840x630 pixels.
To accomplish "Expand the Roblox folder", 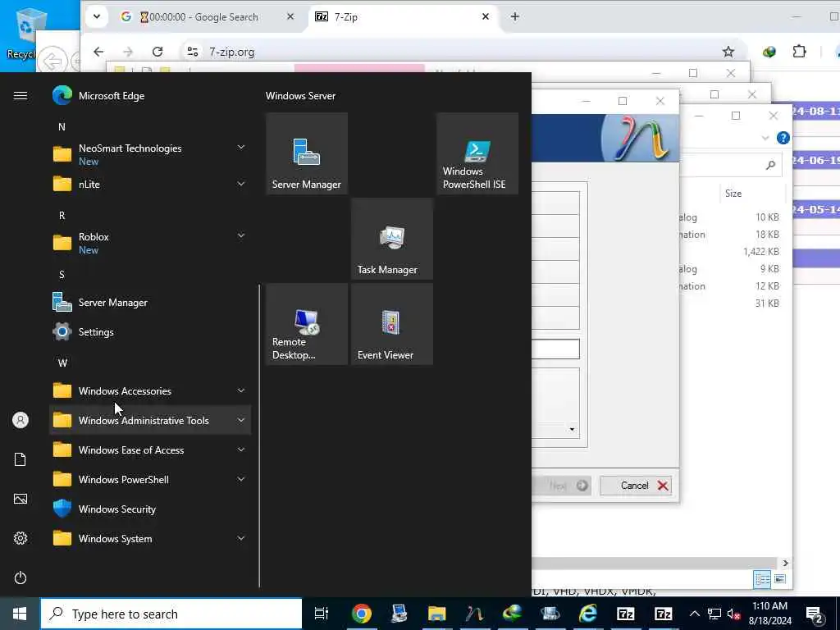I will pyautogui.click(x=241, y=235).
